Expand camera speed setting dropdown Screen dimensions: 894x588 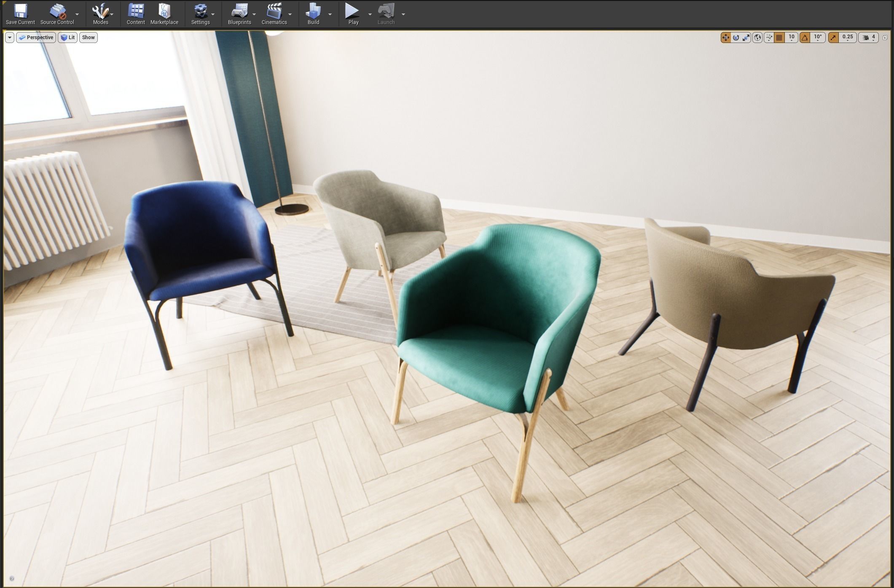click(x=869, y=38)
